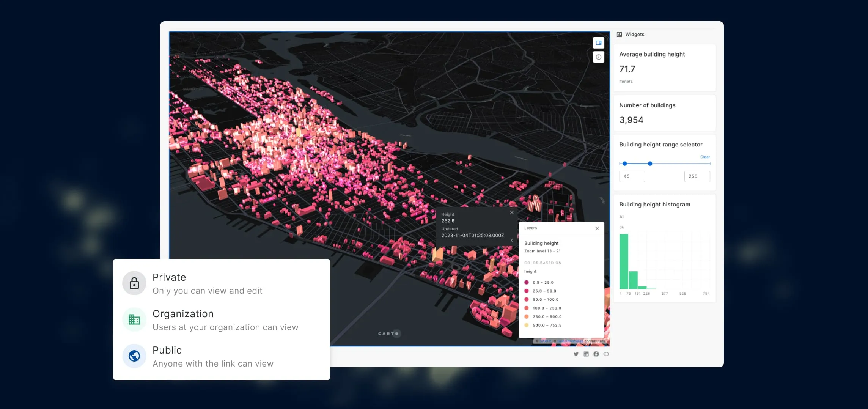The image size is (868, 409).
Task: Click the 45 minimum height input field
Action: 632,176
